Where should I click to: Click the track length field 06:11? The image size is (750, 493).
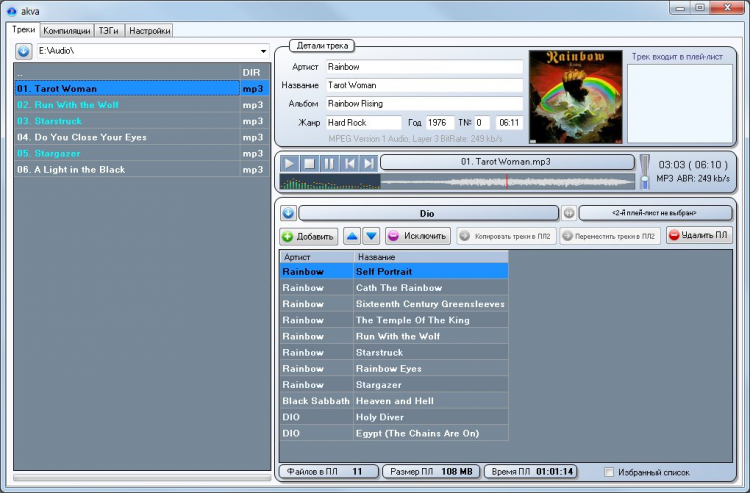509,122
